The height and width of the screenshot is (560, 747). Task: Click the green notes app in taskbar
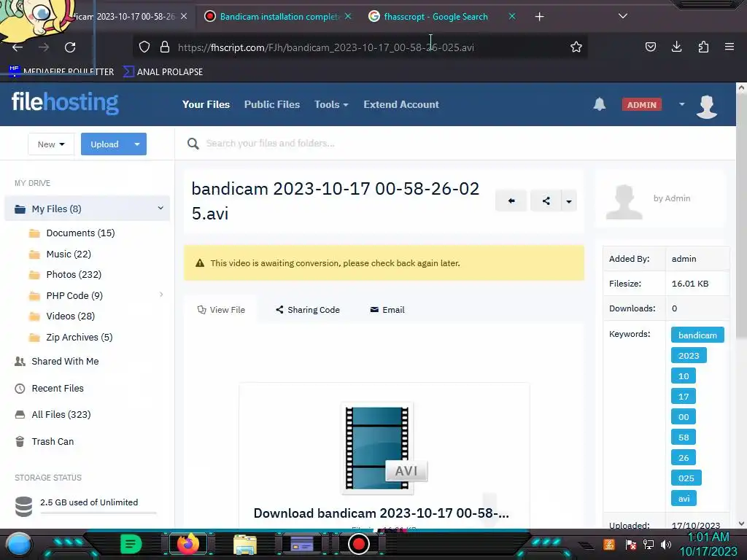(131, 544)
